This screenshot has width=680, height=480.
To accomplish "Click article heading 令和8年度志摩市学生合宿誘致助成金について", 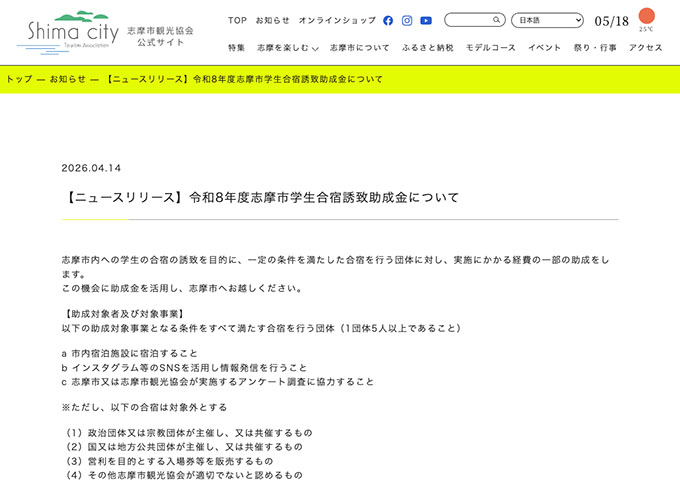I will click(262, 198).
